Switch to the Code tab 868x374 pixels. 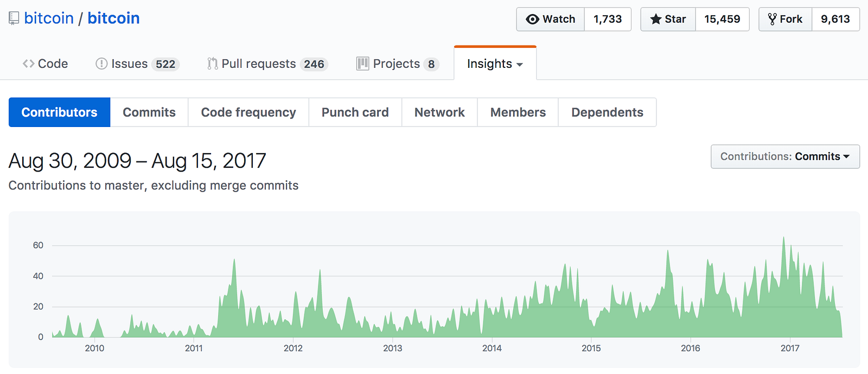click(45, 64)
